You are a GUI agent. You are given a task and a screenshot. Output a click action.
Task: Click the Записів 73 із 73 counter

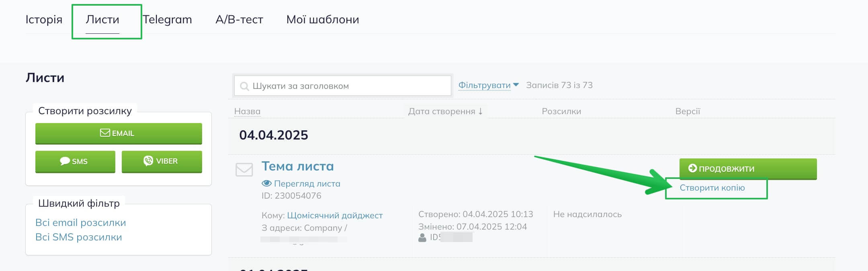pyautogui.click(x=559, y=85)
